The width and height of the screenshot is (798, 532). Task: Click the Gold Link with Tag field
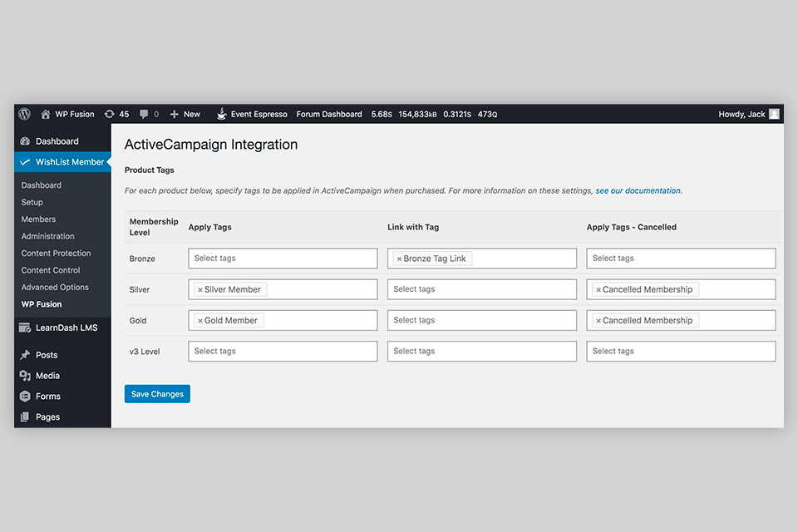click(x=481, y=320)
